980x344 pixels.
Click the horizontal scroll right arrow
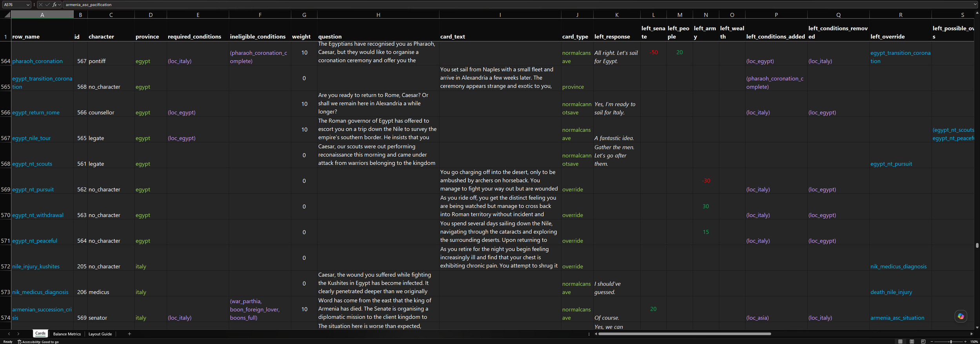[x=971, y=334]
